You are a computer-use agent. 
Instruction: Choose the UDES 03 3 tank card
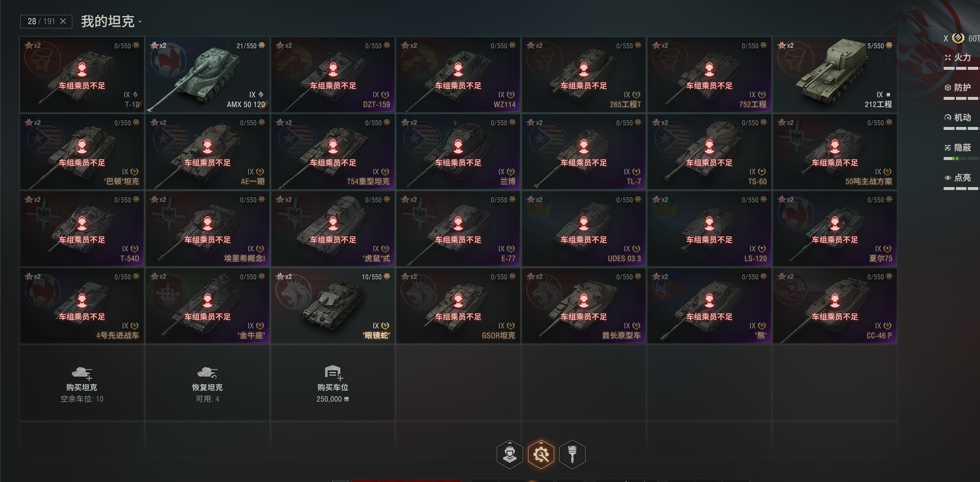click(x=584, y=229)
